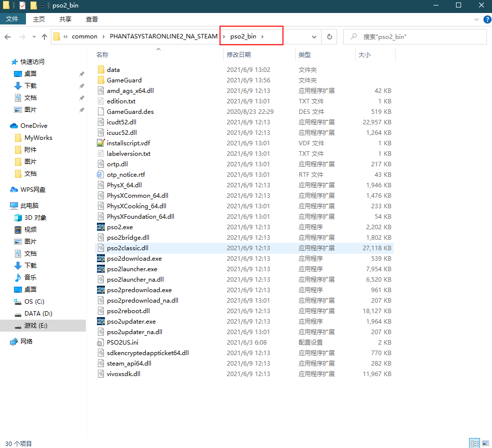Screen dimensions: 492x448
Task: Sort files by 名称 column
Action: (102, 55)
